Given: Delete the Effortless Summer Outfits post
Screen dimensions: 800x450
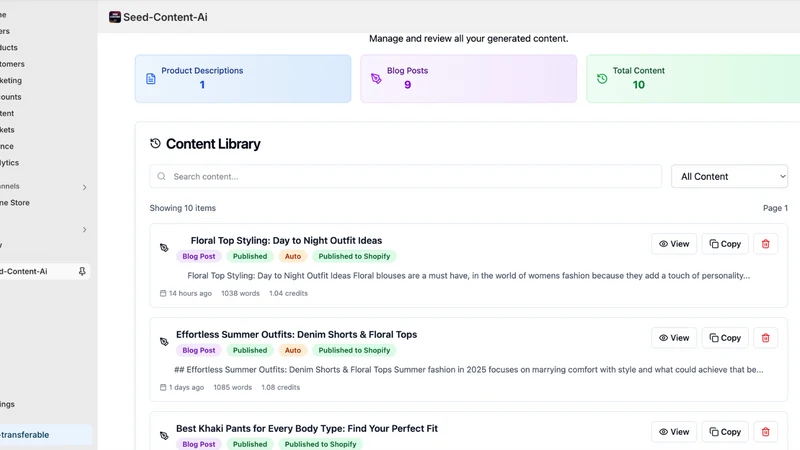Looking at the screenshot, I should [x=765, y=338].
